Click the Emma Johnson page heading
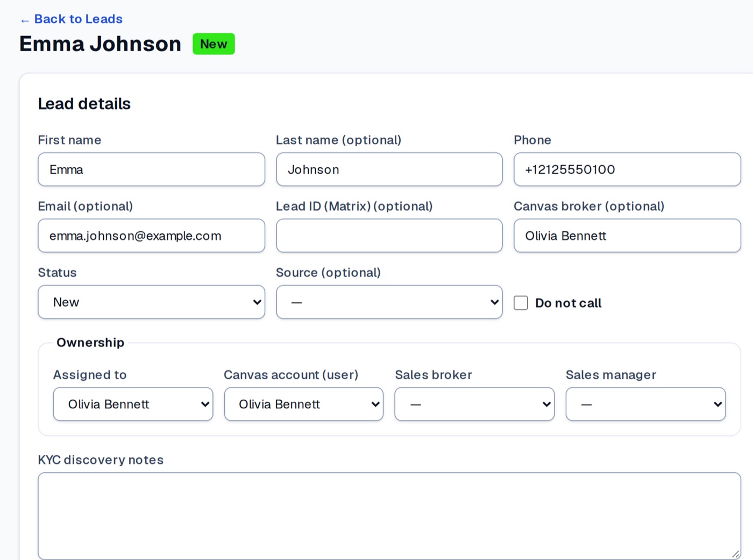 pyautogui.click(x=100, y=44)
